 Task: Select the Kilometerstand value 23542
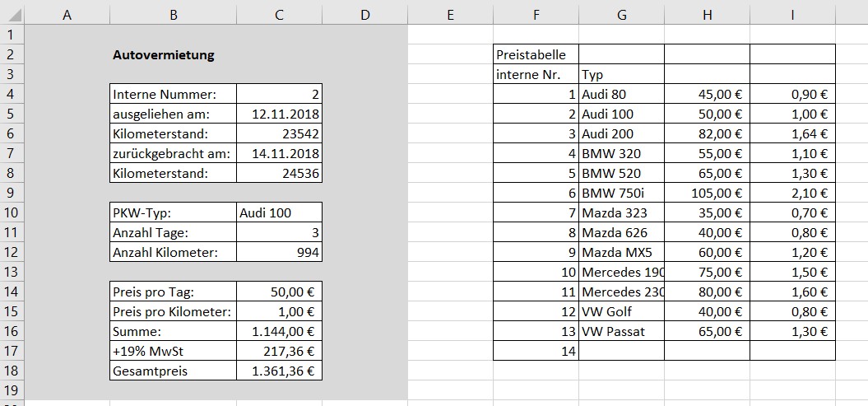[x=279, y=133]
